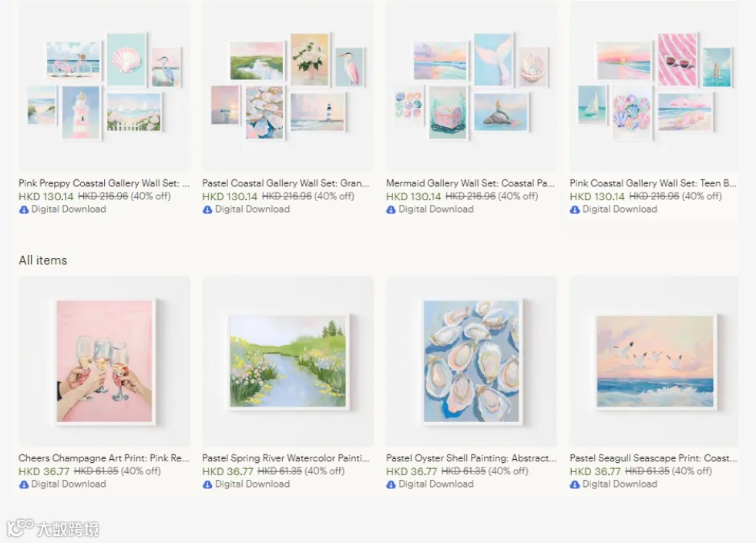Click the Pastel Coastal Gallery Wall Set title link

(x=286, y=183)
